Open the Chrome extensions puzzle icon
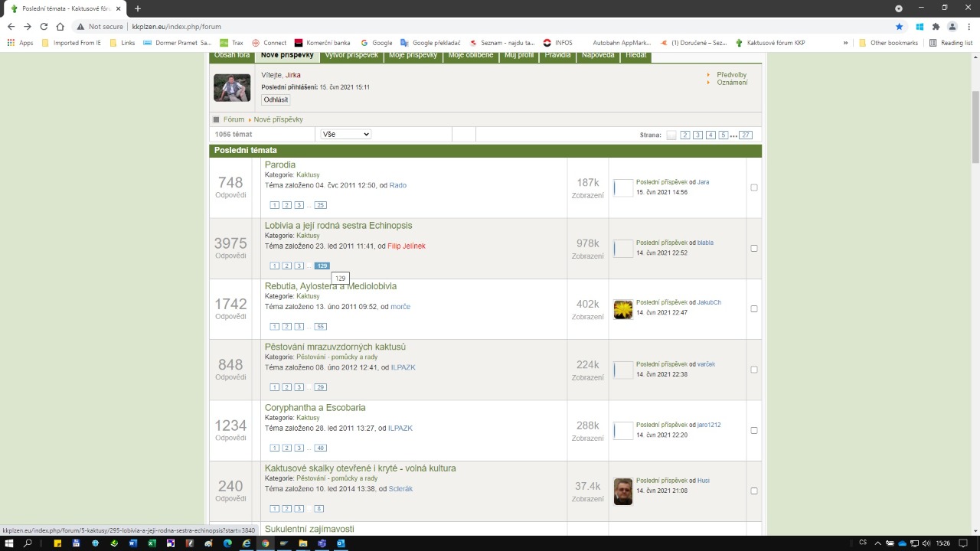This screenshot has height=551, width=980. (x=936, y=26)
